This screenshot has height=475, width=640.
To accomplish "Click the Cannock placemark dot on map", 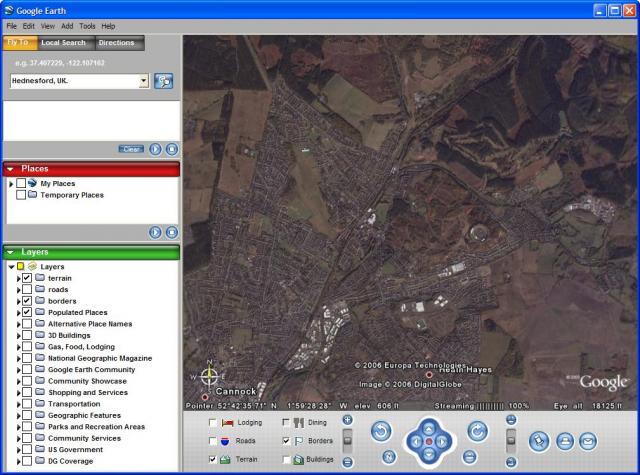I will [x=205, y=397].
